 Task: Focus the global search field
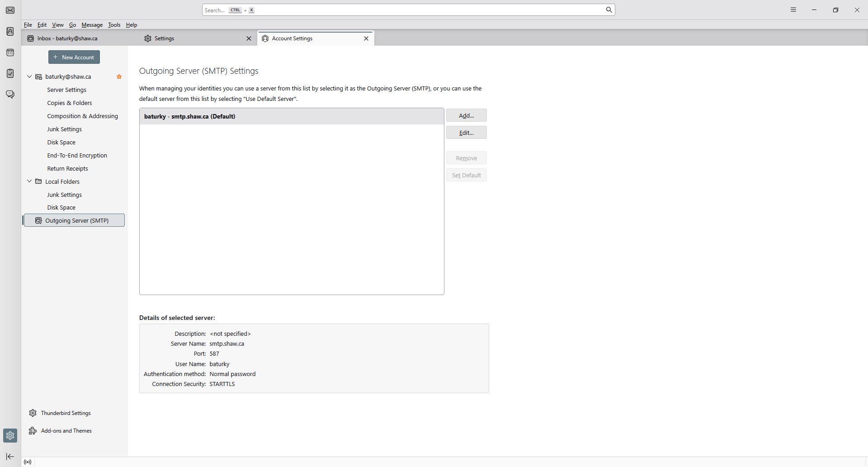(x=408, y=10)
